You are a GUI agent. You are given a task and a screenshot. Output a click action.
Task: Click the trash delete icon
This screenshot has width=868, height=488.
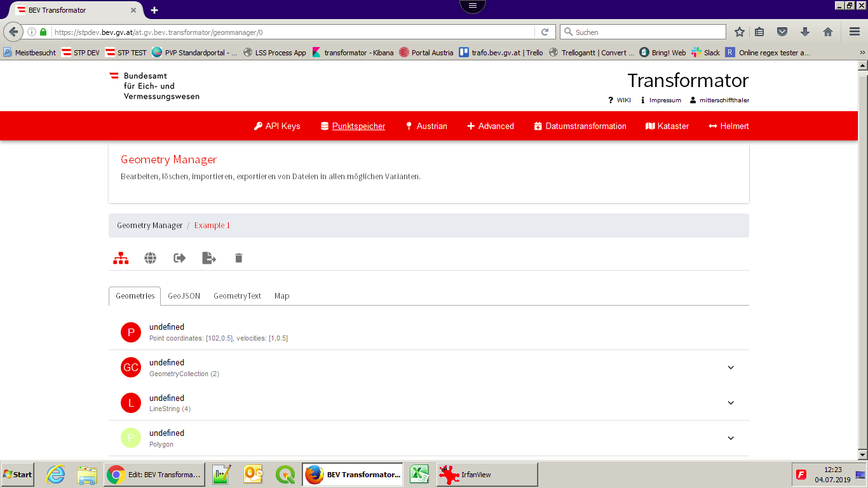239,258
